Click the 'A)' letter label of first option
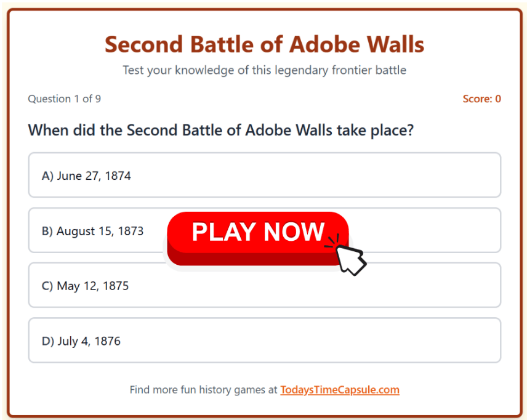 [x=47, y=176]
